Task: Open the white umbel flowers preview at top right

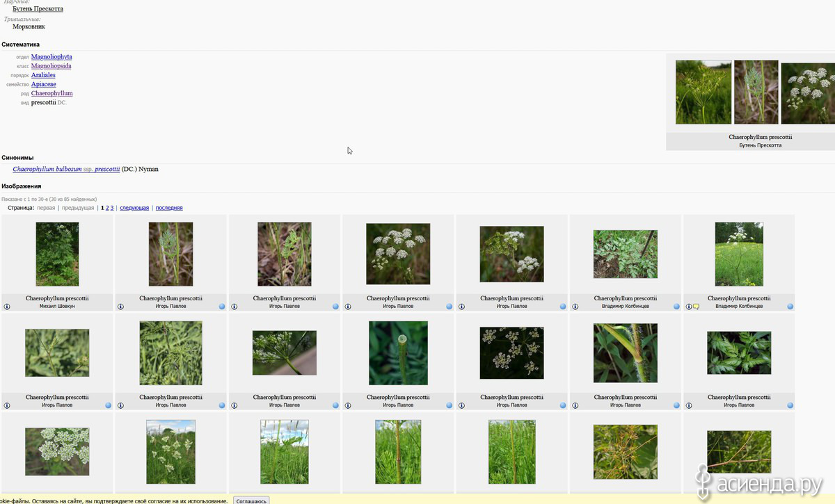Action: [x=807, y=93]
